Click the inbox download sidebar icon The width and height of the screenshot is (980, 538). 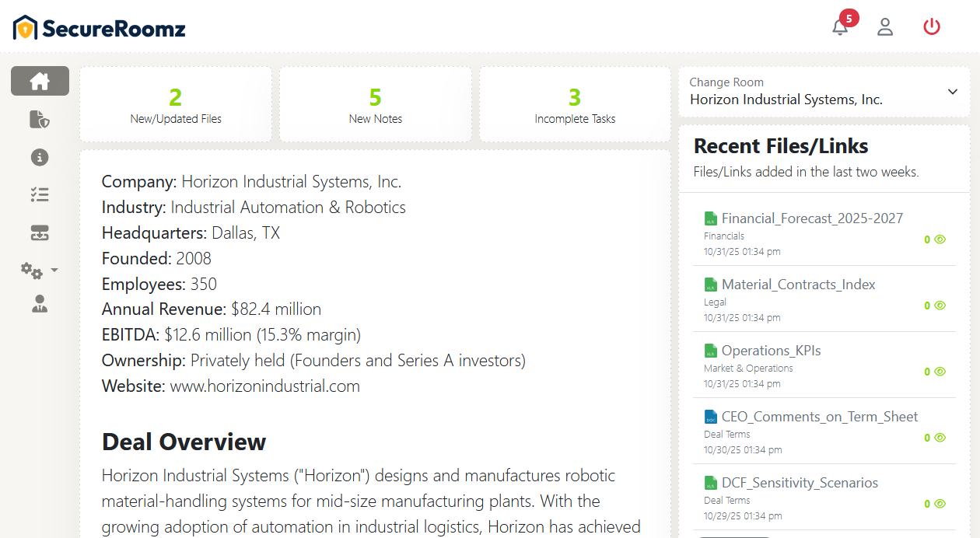[40, 232]
